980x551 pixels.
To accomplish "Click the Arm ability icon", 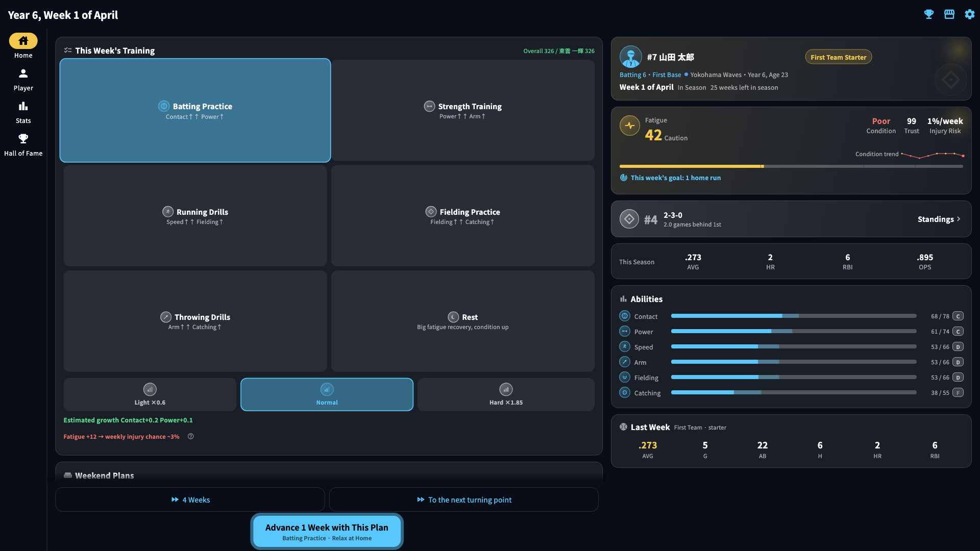I will (x=625, y=362).
